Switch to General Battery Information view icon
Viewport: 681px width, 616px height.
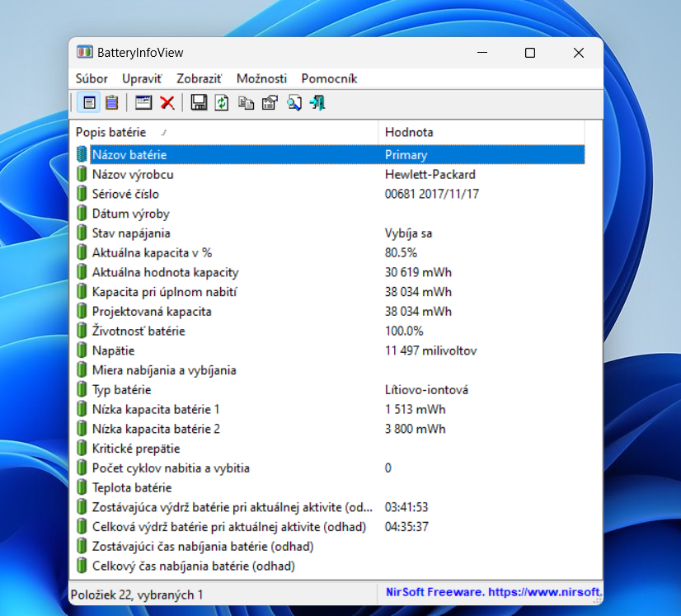pos(89,102)
